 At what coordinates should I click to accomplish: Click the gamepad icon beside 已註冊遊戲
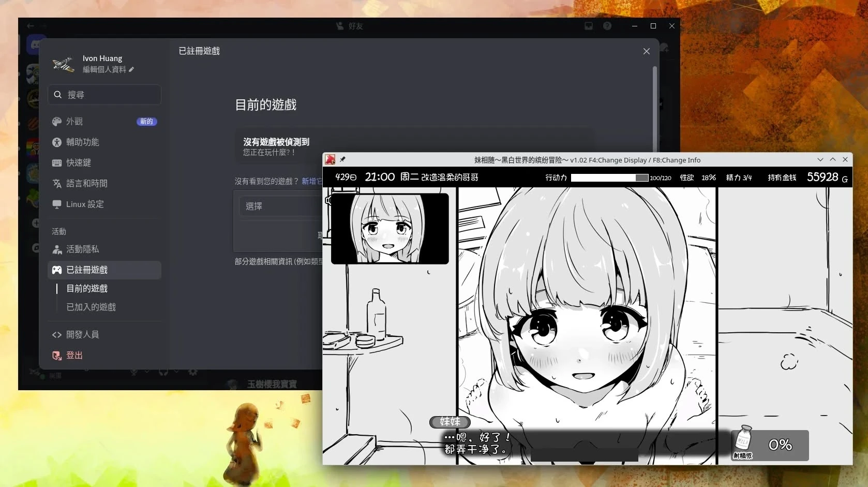pos(57,270)
